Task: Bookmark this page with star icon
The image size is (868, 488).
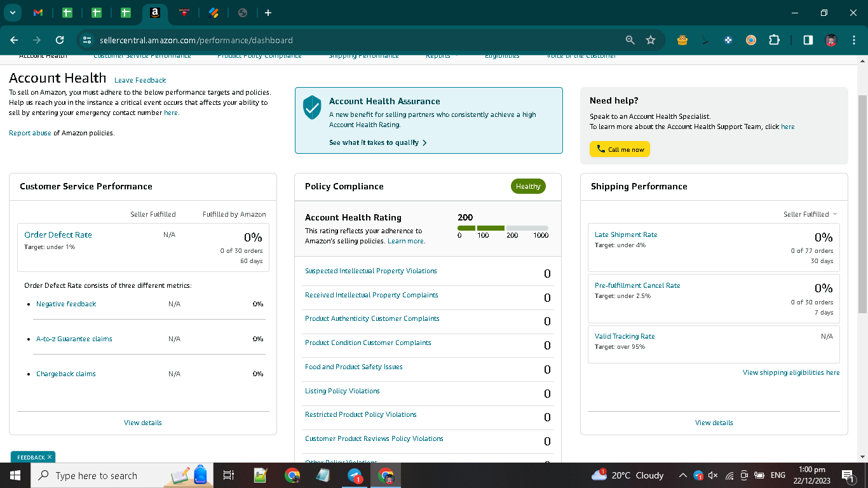Action: (x=651, y=40)
